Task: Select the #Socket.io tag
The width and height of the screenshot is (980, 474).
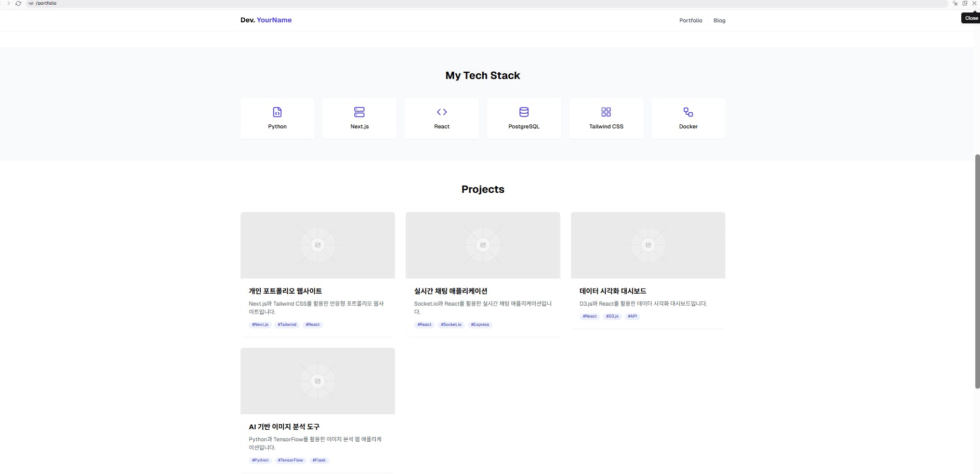Action: [x=451, y=324]
